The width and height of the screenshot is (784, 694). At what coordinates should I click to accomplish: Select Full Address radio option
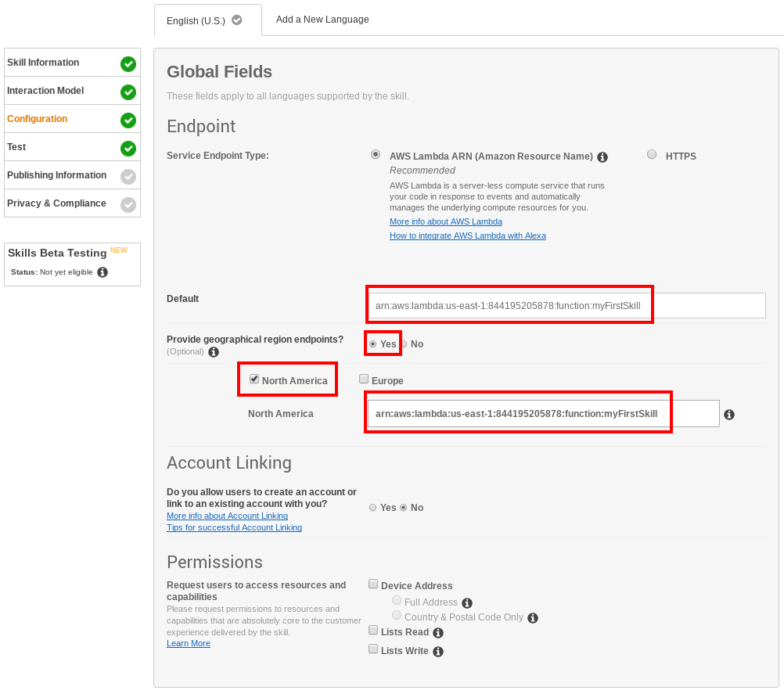(x=397, y=600)
